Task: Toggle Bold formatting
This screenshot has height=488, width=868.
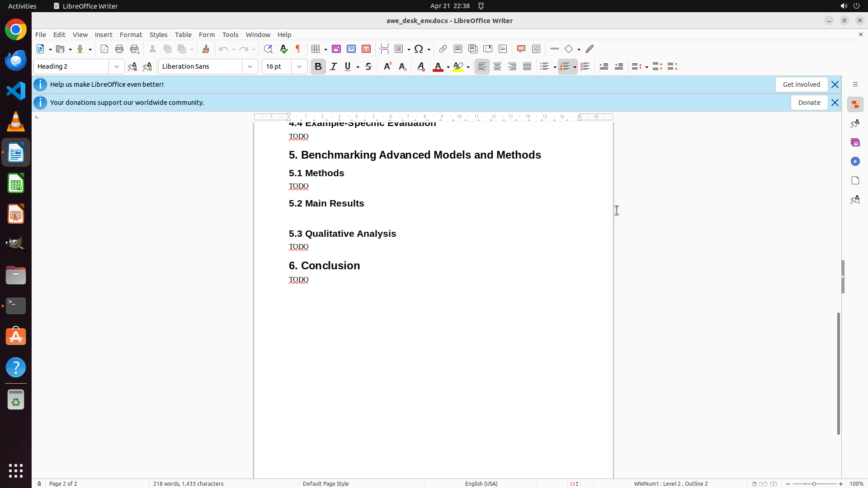Action: click(318, 66)
